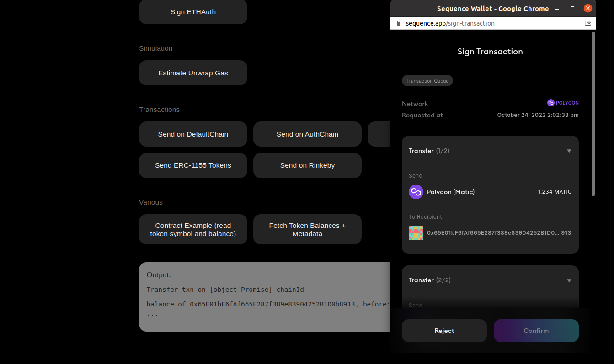
Task: Click Fetch Token Balances + Metadata button
Action: click(x=307, y=230)
